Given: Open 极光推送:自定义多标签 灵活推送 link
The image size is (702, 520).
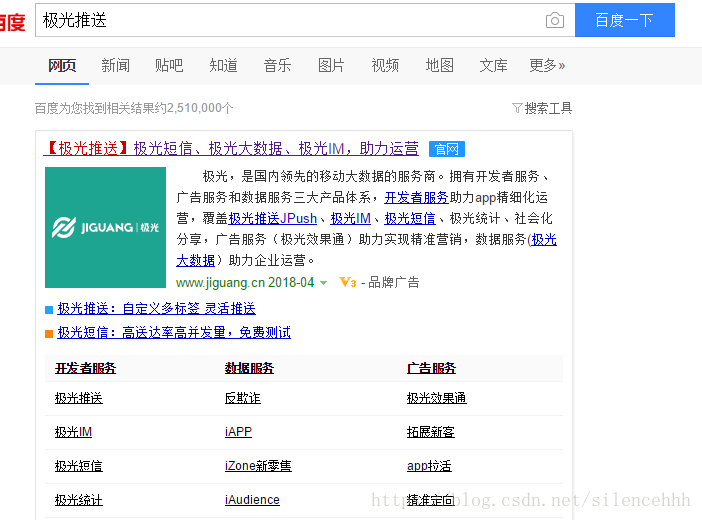Looking at the screenshot, I should click(x=156, y=309).
